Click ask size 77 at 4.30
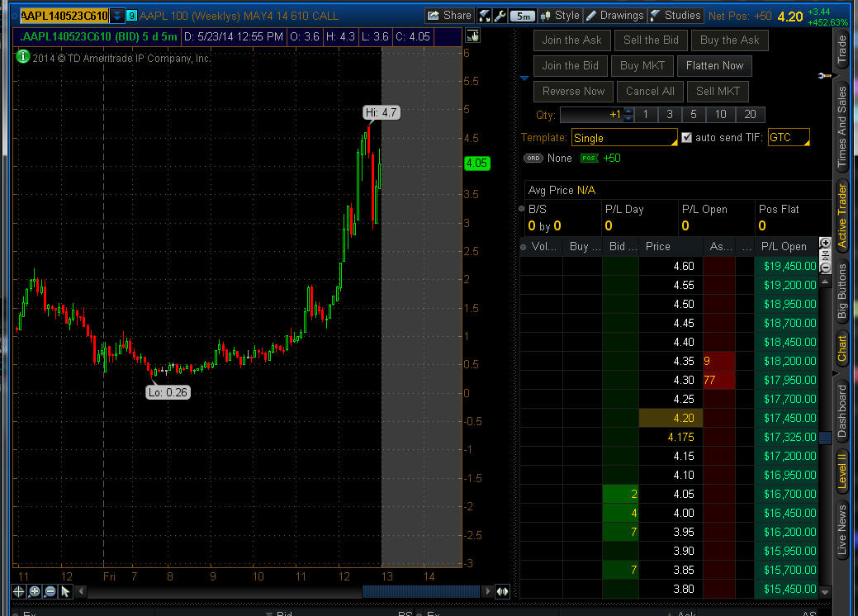 click(718, 380)
